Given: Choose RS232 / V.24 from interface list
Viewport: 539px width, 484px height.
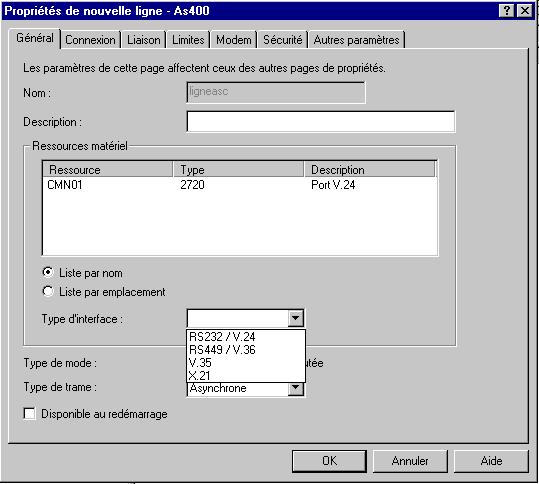Looking at the screenshot, I should [x=246, y=337].
